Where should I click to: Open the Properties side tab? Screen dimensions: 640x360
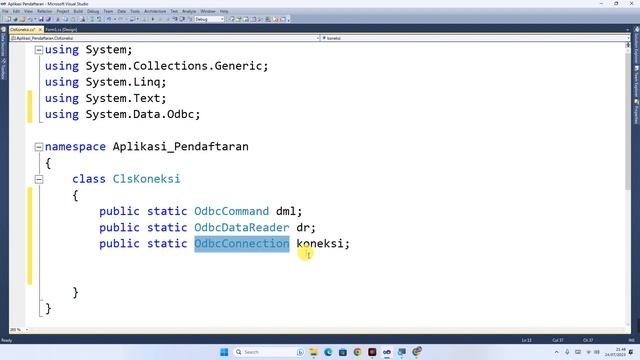pos(636,111)
